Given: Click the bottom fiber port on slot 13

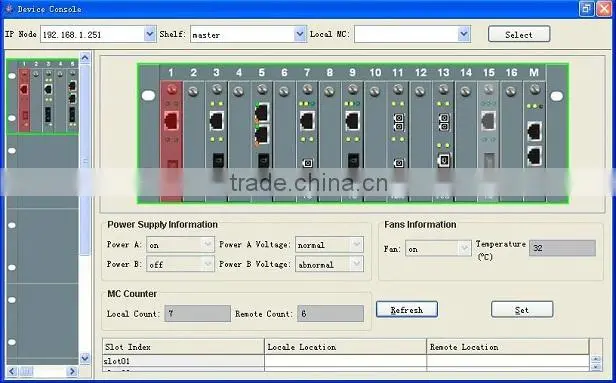Looking at the screenshot, I should pos(444,160).
